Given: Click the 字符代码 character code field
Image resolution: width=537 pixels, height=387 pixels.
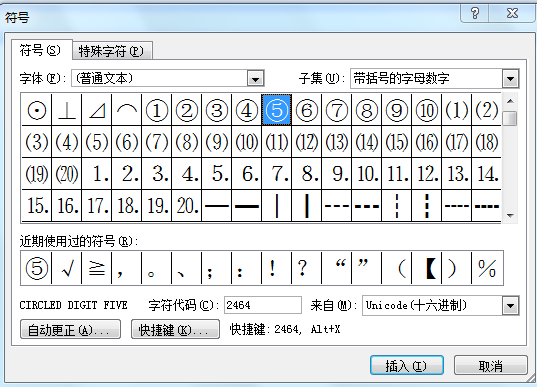Looking at the screenshot, I should pos(263,305).
